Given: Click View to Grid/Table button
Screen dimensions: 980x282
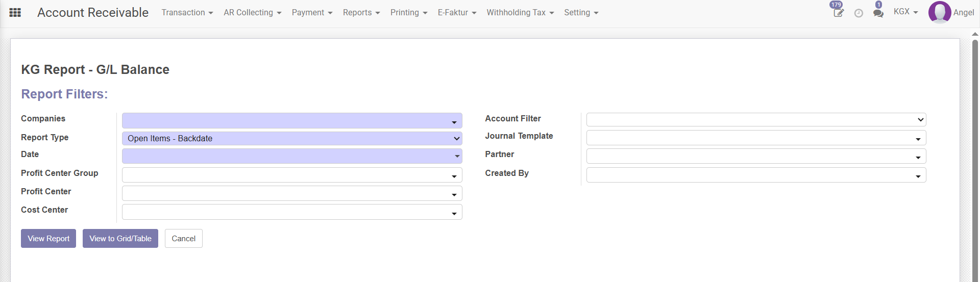Looking at the screenshot, I should pos(120,239).
